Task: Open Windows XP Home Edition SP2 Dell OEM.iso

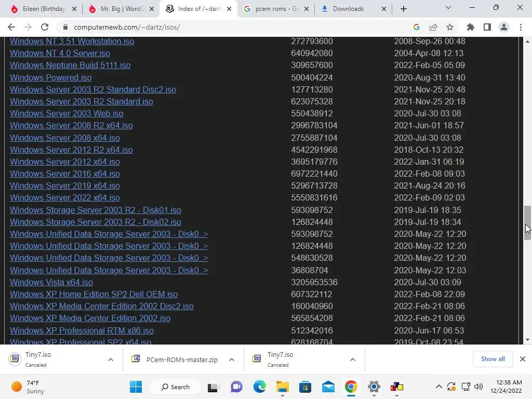Action: (94, 294)
